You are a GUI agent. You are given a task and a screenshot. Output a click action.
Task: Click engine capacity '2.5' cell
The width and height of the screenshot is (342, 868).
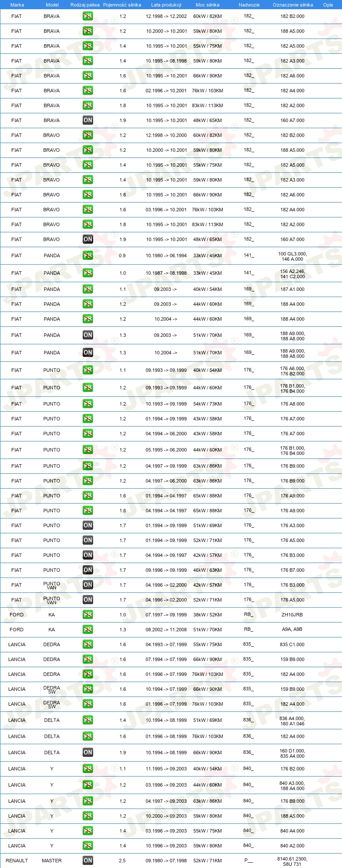pyautogui.click(x=122, y=861)
